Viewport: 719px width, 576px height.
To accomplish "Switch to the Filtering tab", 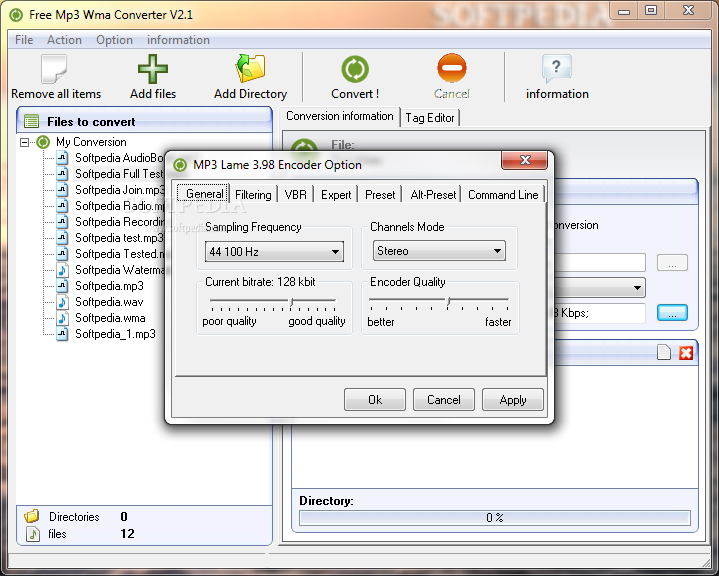I will click(253, 195).
